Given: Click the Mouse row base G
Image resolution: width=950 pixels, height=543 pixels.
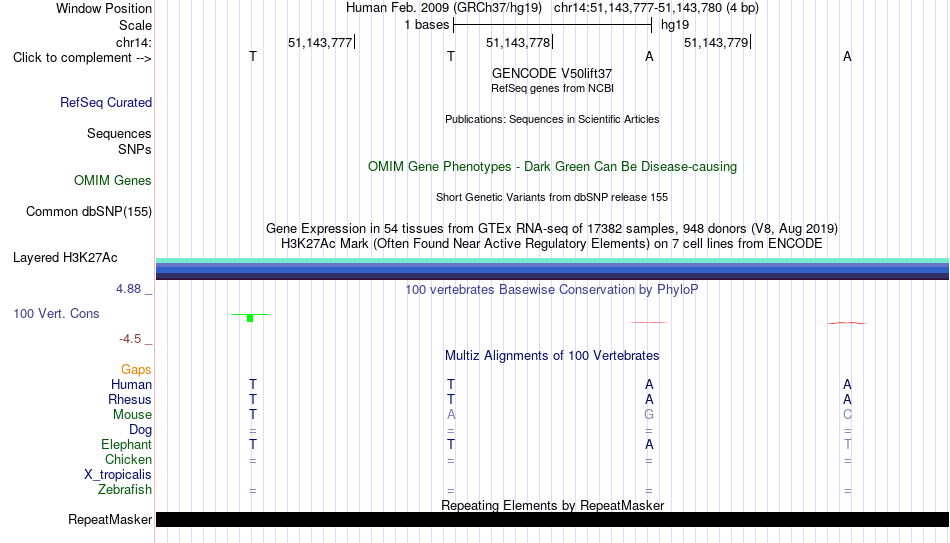Looking at the screenshot, I should point(649,415).
